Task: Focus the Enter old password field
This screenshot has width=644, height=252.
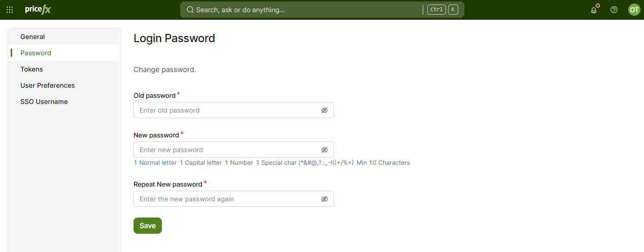Action: pyautogui.click(x=233, y=110)
